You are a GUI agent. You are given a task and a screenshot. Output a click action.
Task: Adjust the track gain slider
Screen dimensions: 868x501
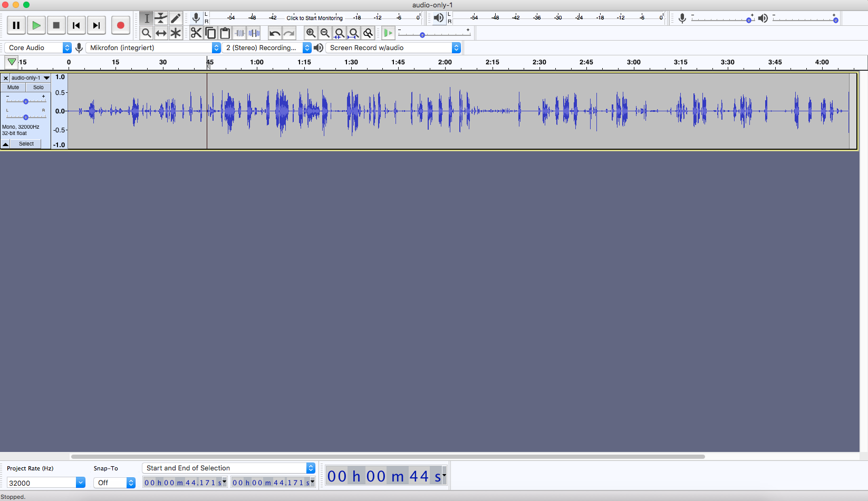pyautogui.click(x=26, y=101)
